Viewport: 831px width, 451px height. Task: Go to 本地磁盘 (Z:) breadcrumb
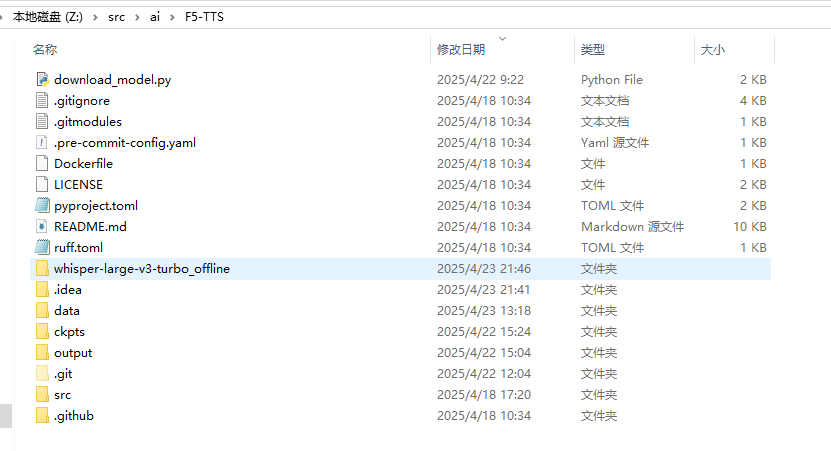coord(48,17)
